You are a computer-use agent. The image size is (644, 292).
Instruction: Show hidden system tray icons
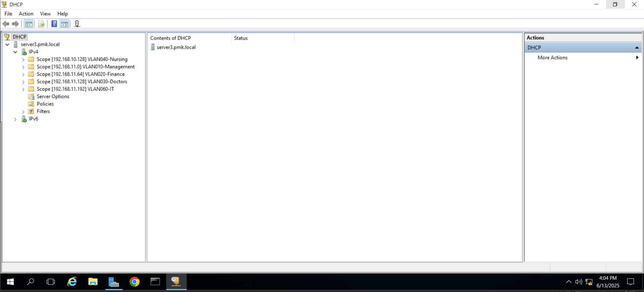[x=569, y=282]
